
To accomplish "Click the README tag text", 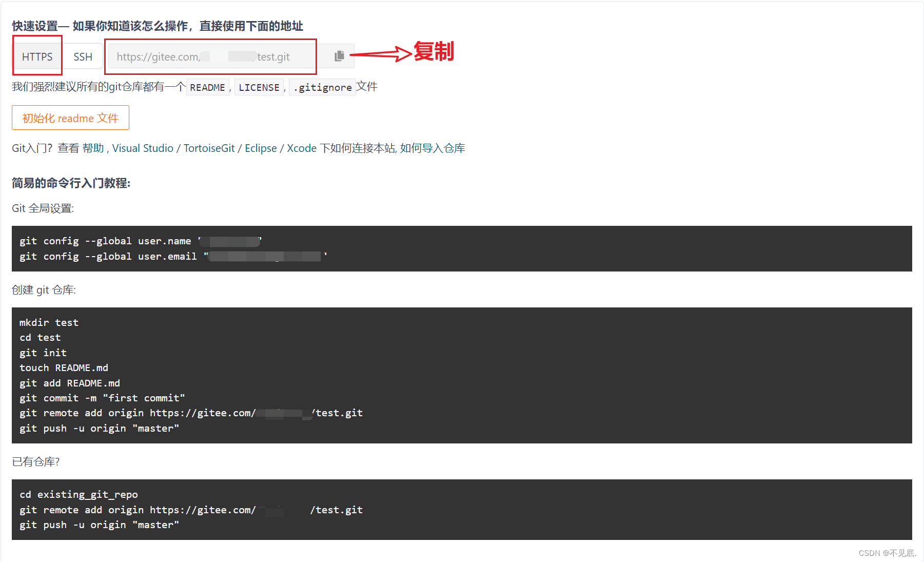I will 207,87.
